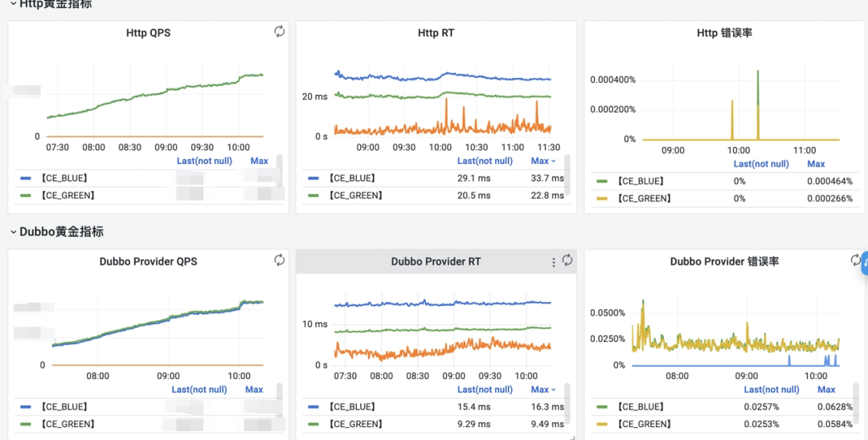Toggle CE_GREEN series in Http RT legend

[x=355, y=195]
